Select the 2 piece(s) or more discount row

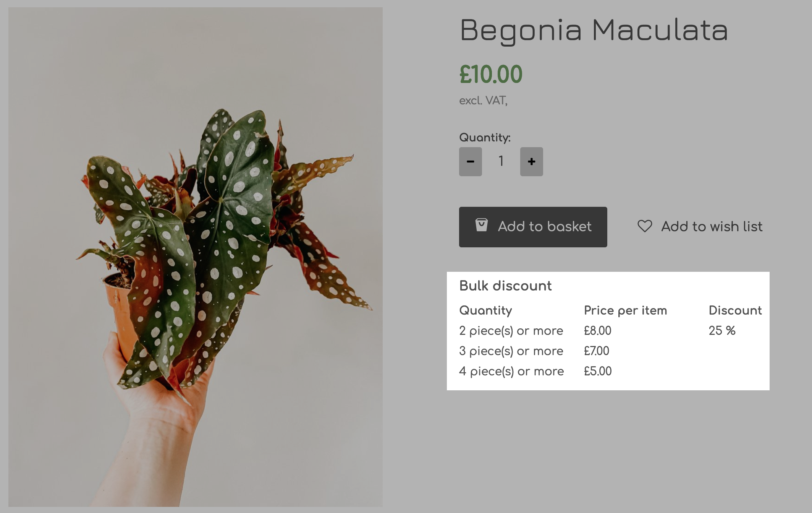(511, 330)
